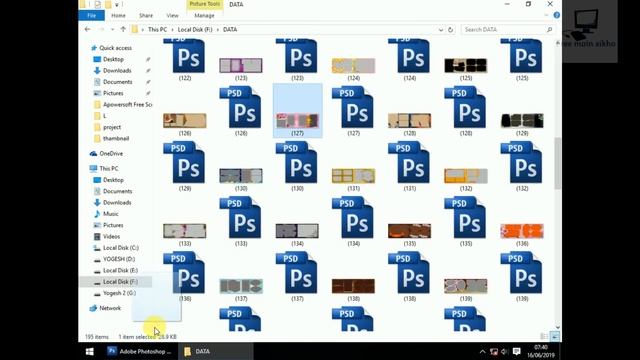Open Music under This PC
The image size is (640, 360).
coord(110,213)
